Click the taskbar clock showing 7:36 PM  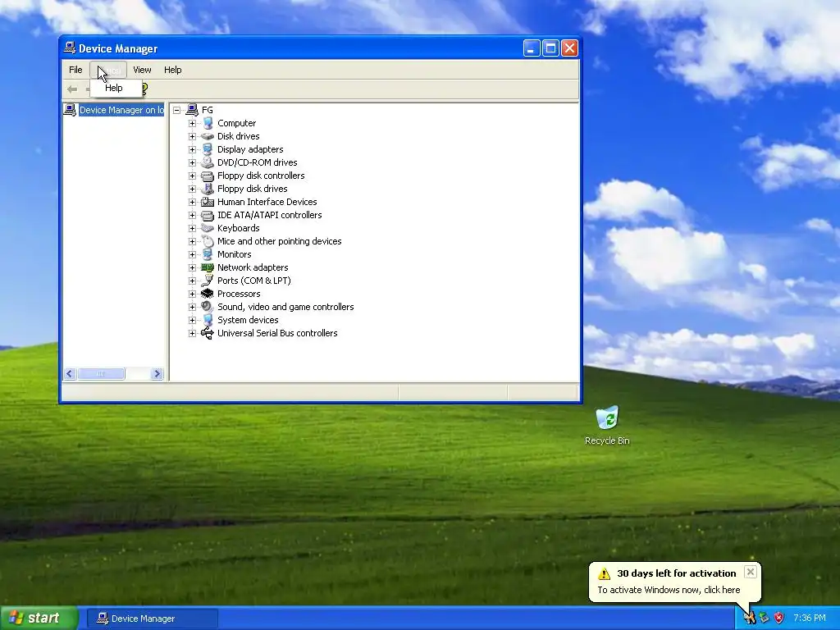click(x=810, y=619)
